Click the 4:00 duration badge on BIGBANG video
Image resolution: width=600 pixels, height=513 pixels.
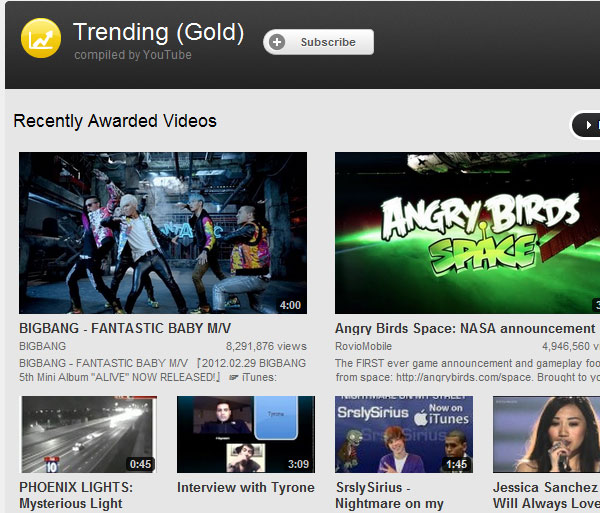coord(290,305)
